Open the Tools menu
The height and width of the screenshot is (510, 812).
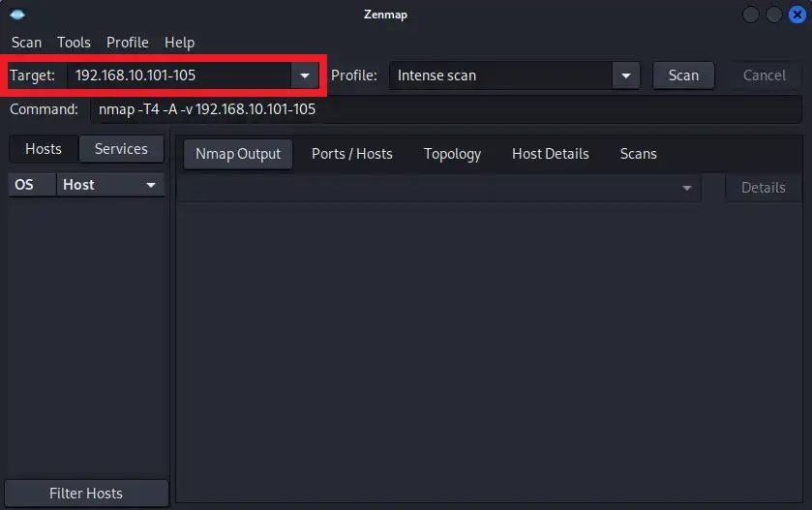(x=74, y=43)
